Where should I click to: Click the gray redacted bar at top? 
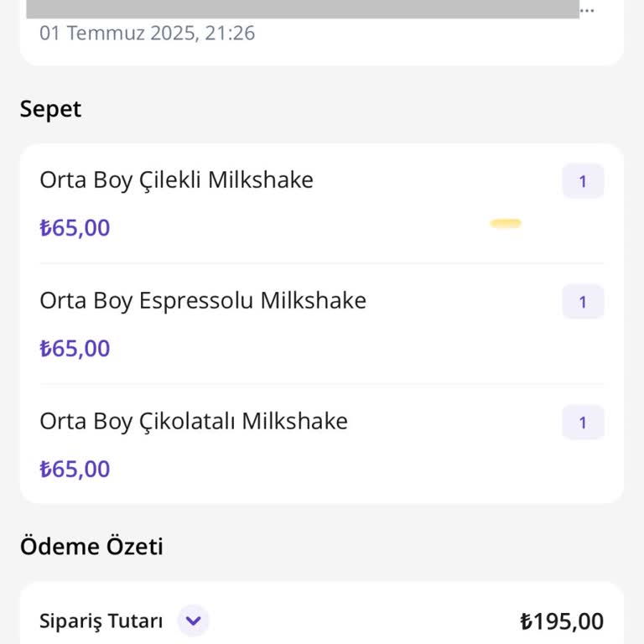coord(302,8)
